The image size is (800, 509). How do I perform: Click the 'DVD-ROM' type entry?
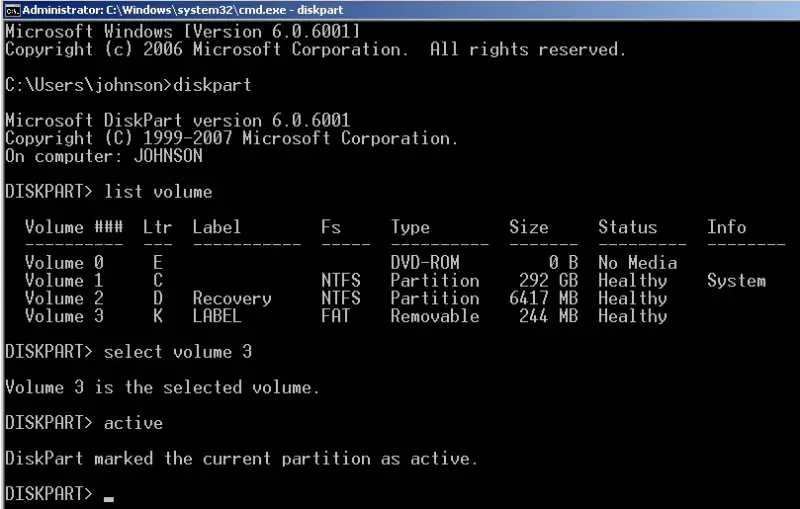coord(425,263)
